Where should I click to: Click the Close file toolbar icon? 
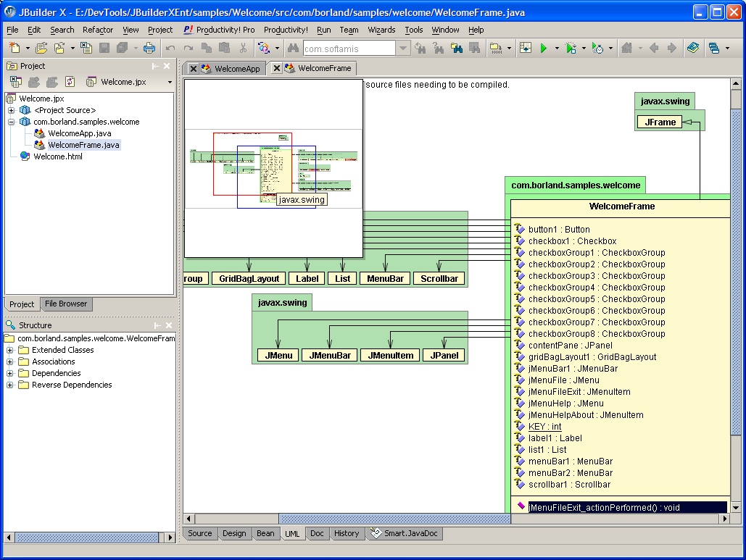[x=86, y=48]
